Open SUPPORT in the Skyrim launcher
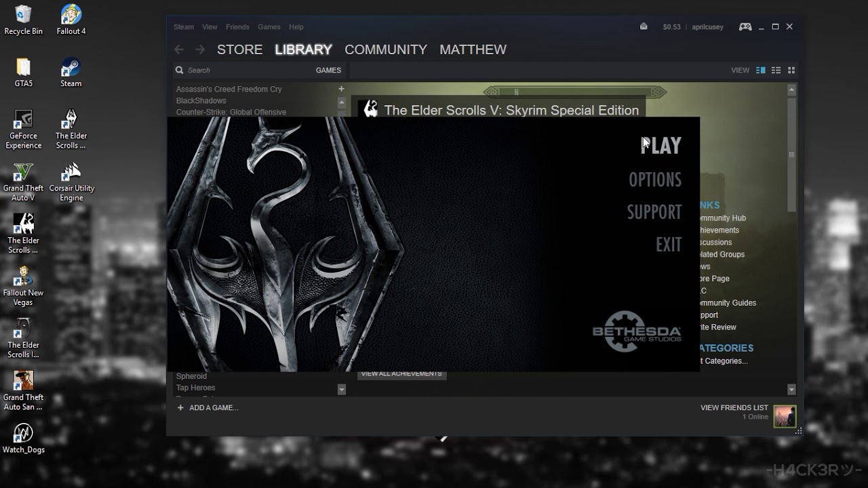 (x=654, y=212)
